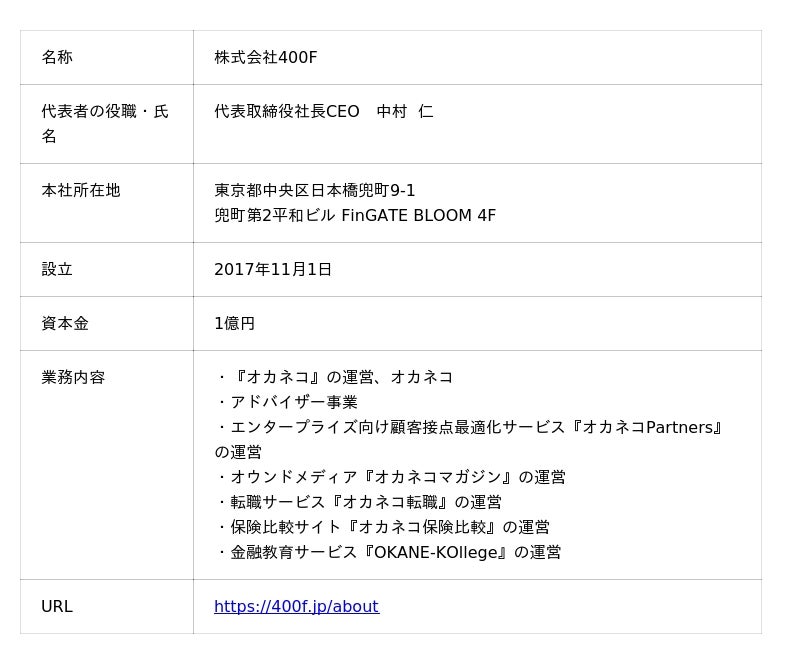The width and height of the screenshot is (800, 664).
Task: Click the 名称 label cell
Action: (57, 57)
